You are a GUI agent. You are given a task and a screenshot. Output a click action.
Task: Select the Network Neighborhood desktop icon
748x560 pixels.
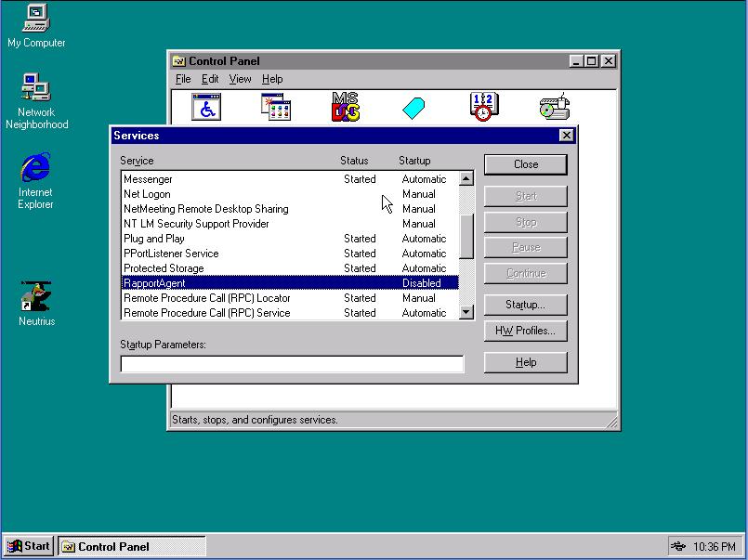(36, 101)
